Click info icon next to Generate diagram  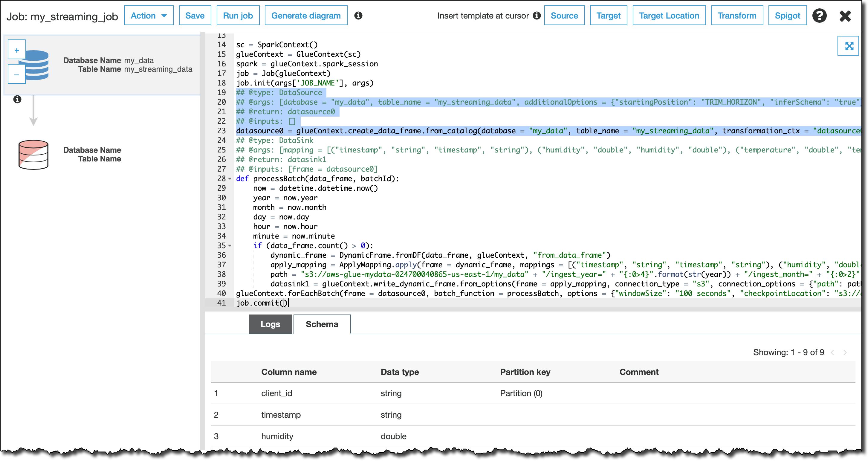[358, 16]
